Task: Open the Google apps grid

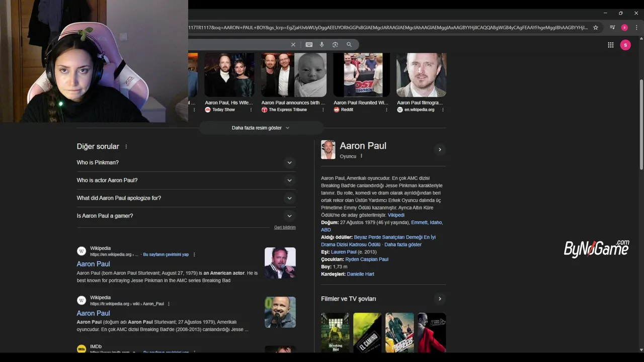Action: click(611, 45)
